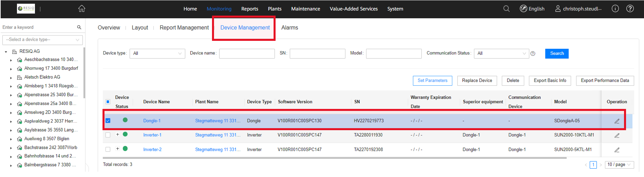
Task: Open the System menu
Action: (395, 9)
